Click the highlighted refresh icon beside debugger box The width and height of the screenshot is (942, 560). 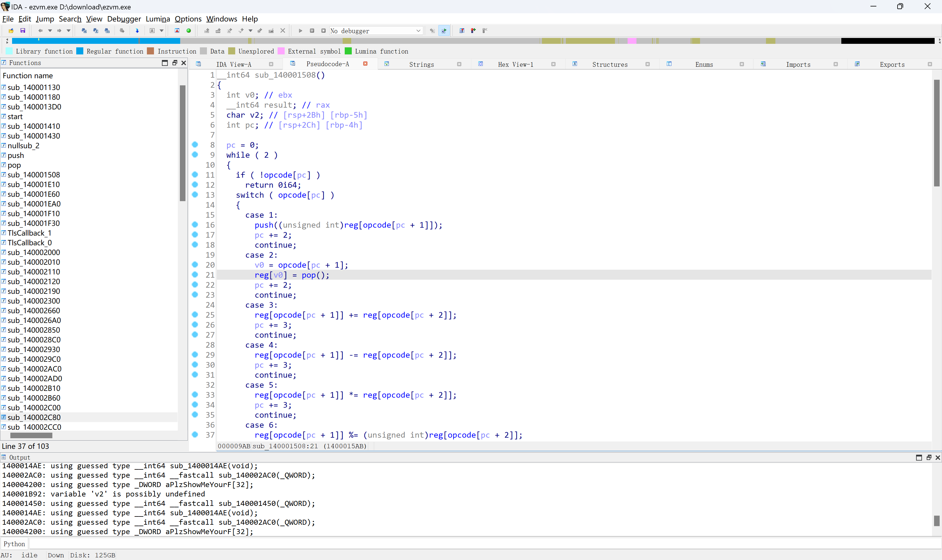click(x=444, y=31)
